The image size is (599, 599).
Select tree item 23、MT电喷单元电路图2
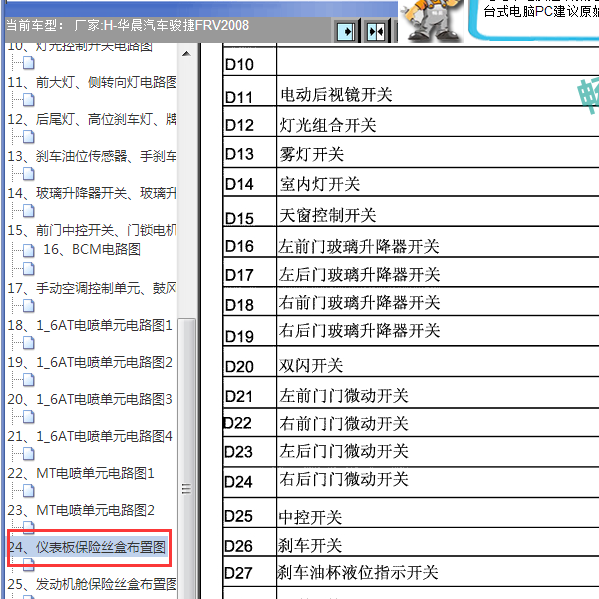pos(81,510)
